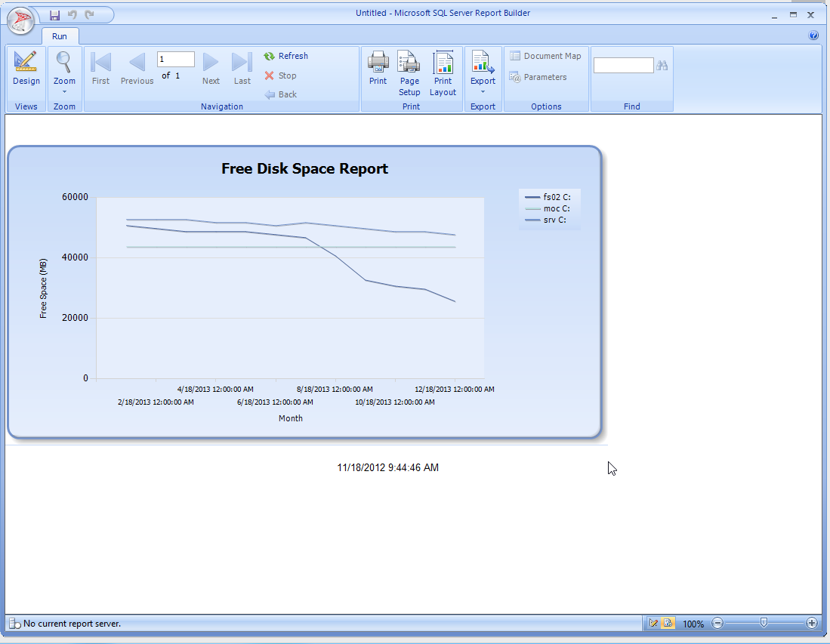Screen dimensions: 830x644
Task: Click the page number input field
Action: pyautogui.click(x=175, y=60)
